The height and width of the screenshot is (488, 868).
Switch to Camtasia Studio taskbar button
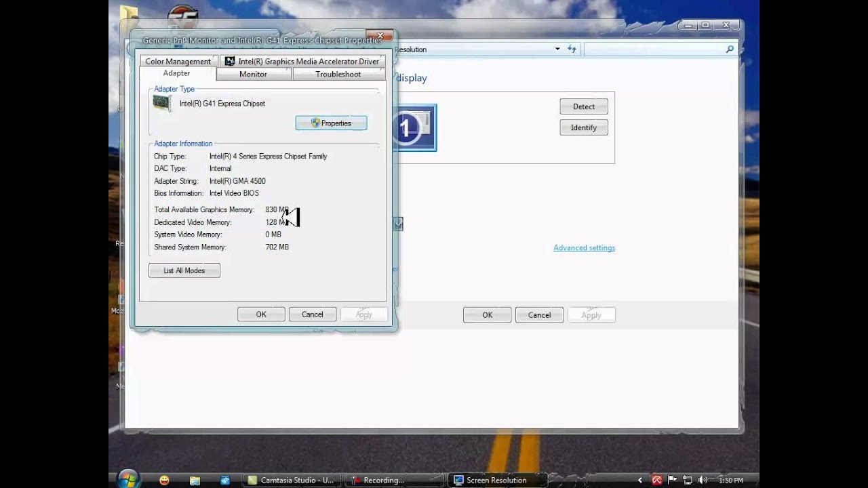[292, 480]
